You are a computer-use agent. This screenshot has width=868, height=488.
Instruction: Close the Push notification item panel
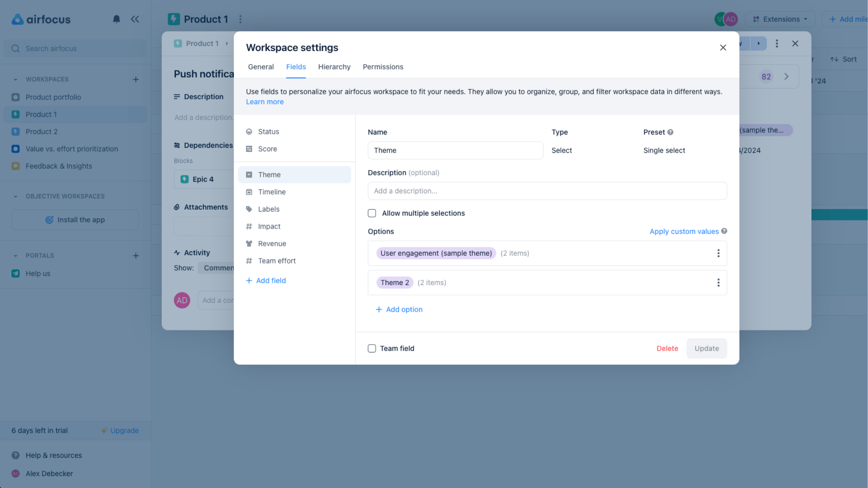click(795, 43)
